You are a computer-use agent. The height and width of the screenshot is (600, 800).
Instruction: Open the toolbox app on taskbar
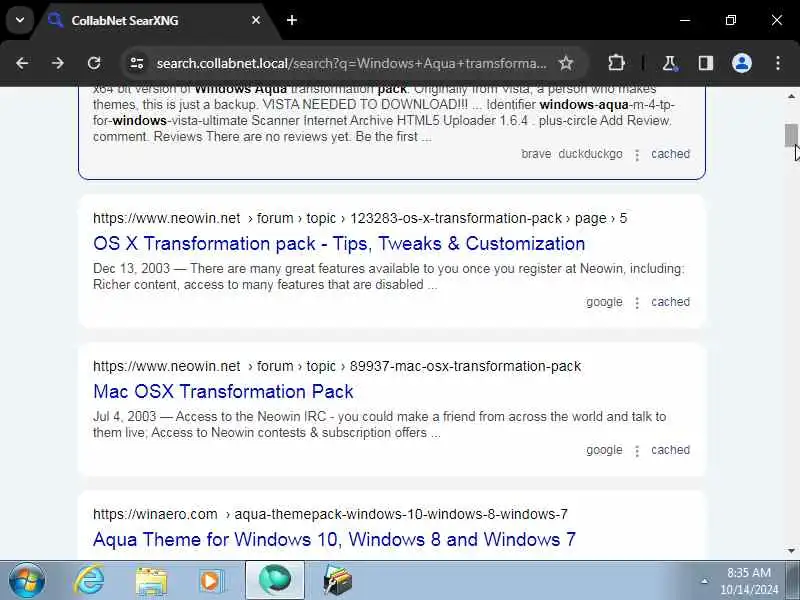tap(337, 581)
